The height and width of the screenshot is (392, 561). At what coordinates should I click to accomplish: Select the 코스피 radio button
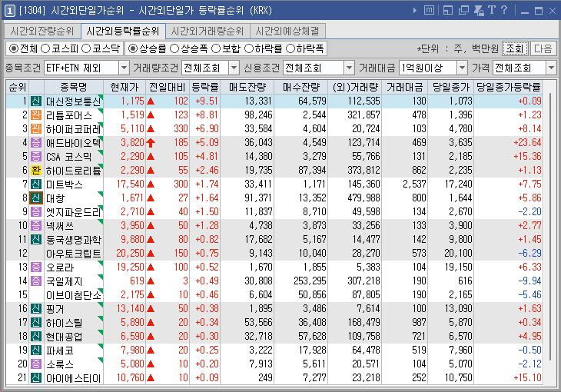pos(45,48)
